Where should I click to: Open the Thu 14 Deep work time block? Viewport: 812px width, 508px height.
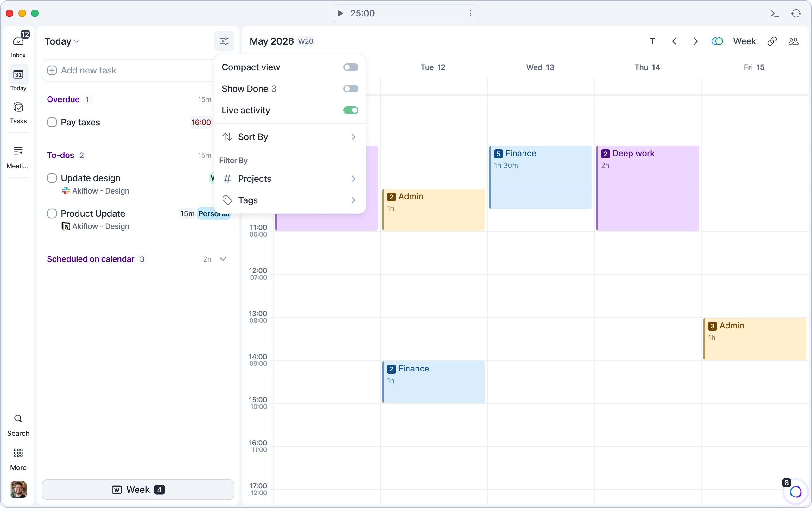[647, 188]
